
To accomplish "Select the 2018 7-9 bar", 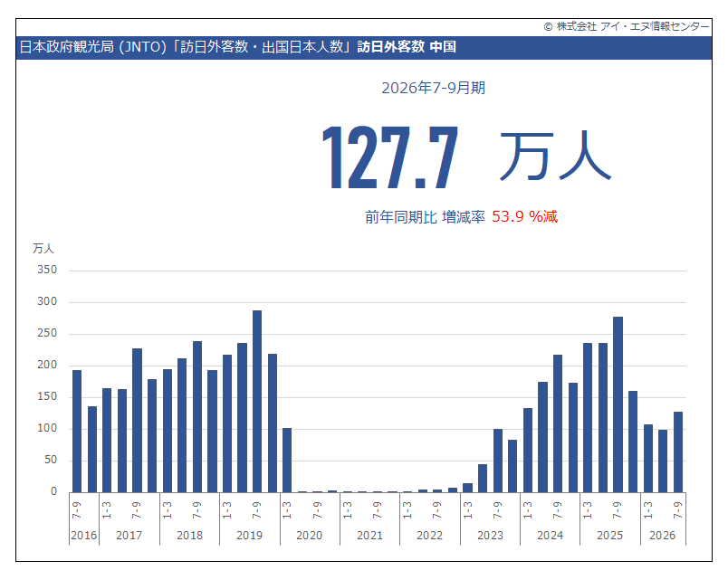I will coord(196,416).
